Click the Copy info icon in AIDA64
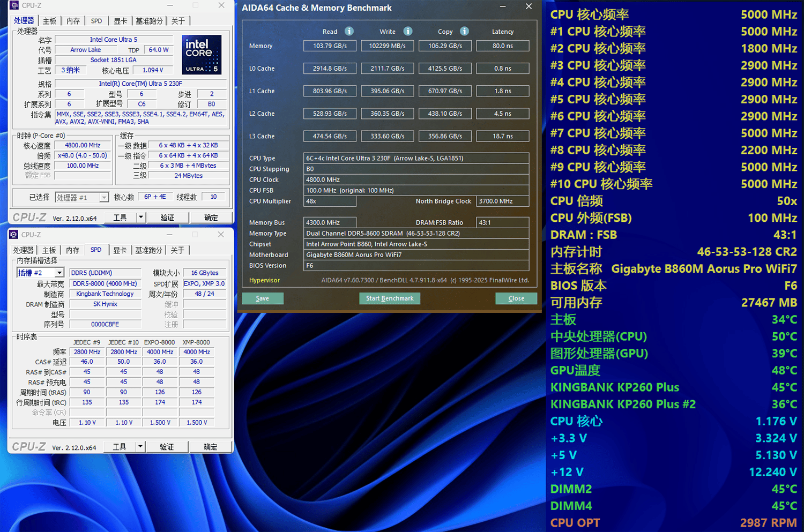The height and width of the screenshot is (532, 804). click(x=465, y=31)
